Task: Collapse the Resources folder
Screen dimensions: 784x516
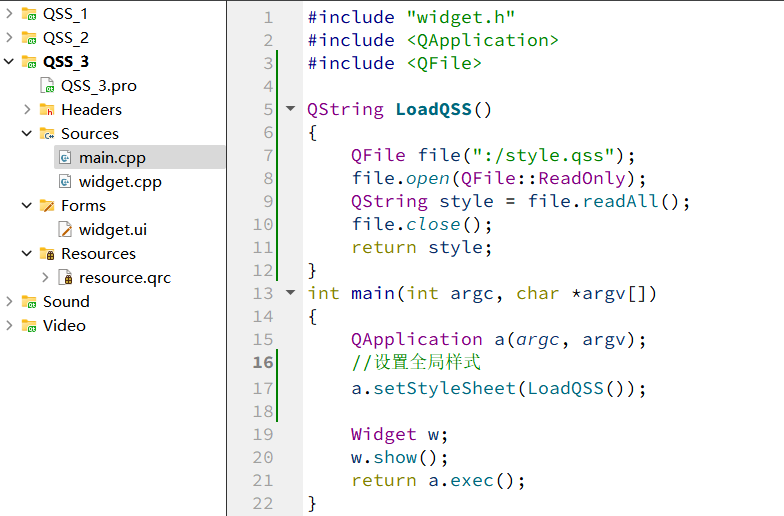Action: [27, 254]
